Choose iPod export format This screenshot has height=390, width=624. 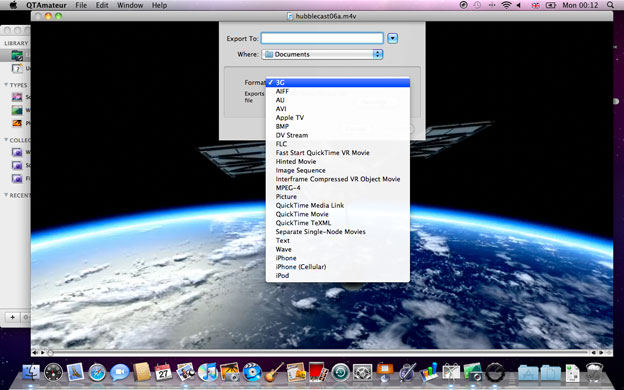pyautogui.click(x=338, y=275)
